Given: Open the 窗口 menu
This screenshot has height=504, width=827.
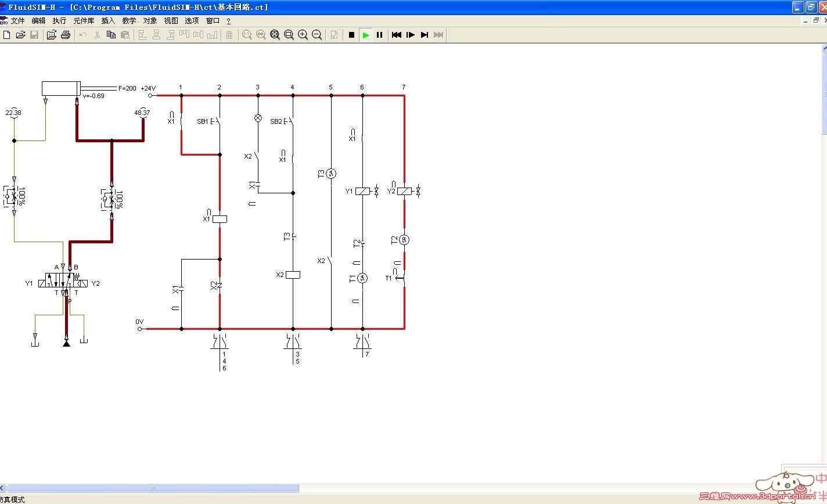Looking at the screenshot, I should pyautogui.click(x=213, y=20).
